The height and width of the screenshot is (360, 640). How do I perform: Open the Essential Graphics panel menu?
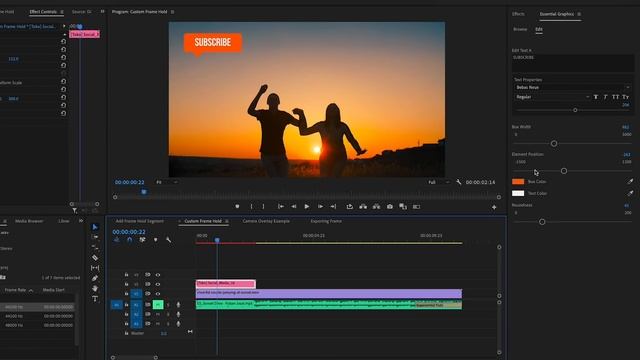click(x=579, y=14)
